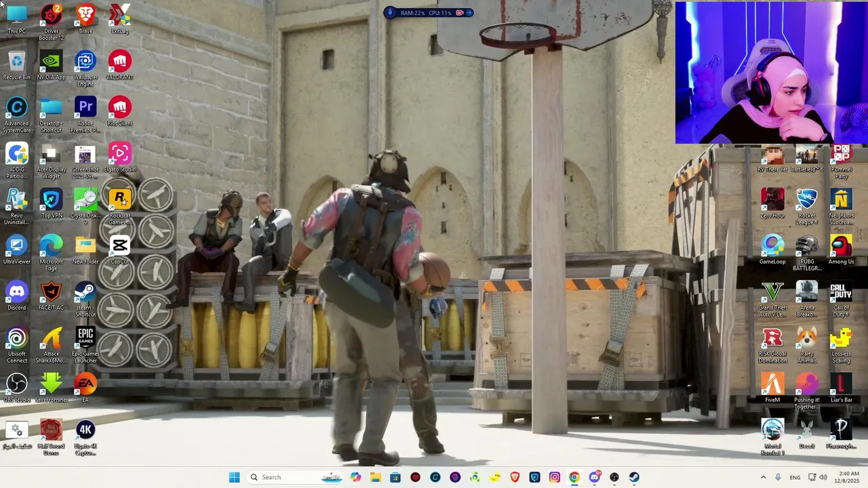Open Elgato 4K Capture shortcut
Viewport: 868px width, 488px height.
click(85, 437)
